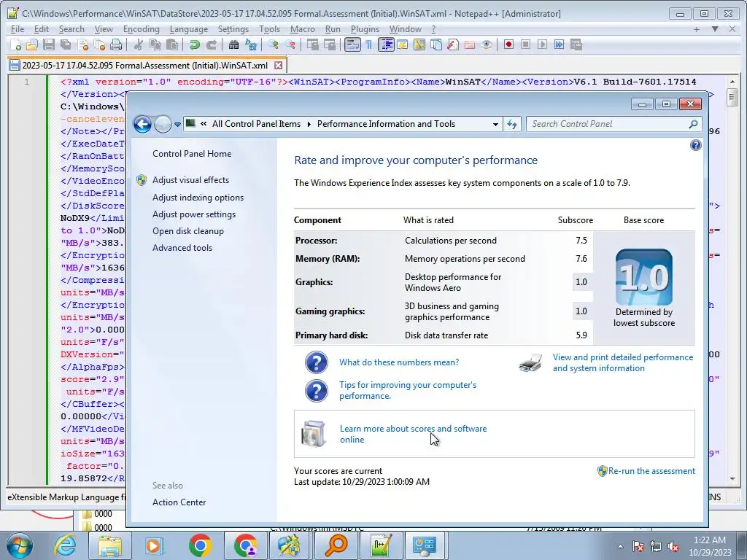Toggle Synchronize Horizontal Scrolling icon

[330, 44]
